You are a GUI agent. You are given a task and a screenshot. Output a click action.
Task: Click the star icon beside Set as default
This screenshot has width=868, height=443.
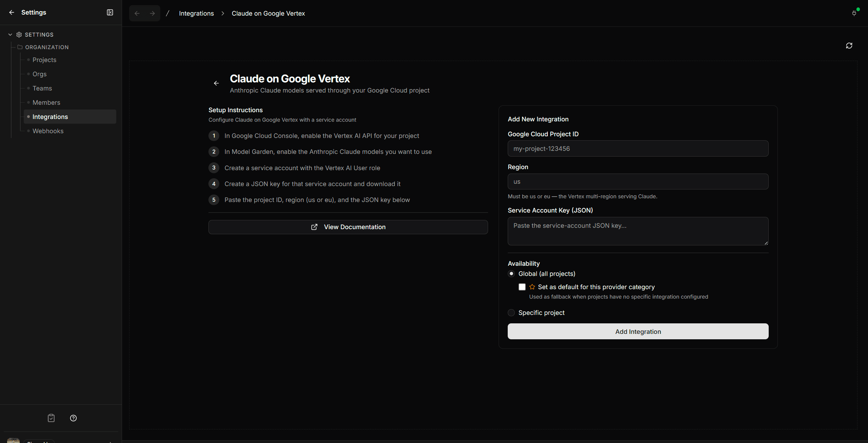tap(532, 287)
